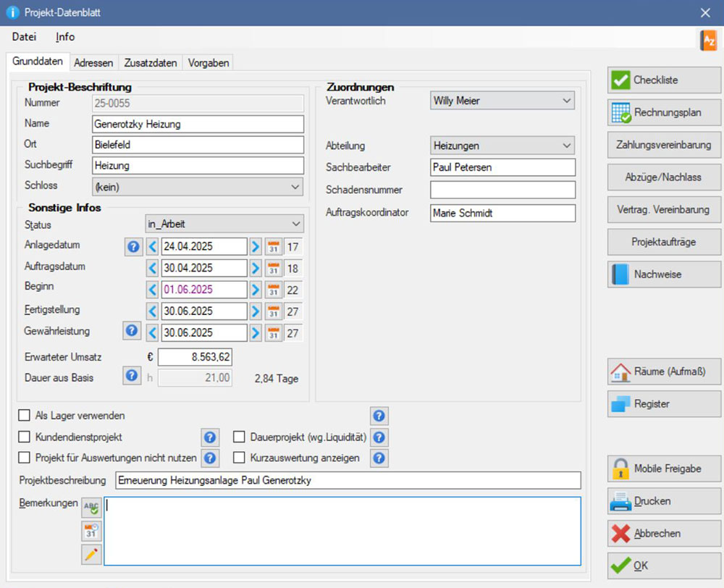Open calendar picker for Fertigstellung date

tap(274, 311)
